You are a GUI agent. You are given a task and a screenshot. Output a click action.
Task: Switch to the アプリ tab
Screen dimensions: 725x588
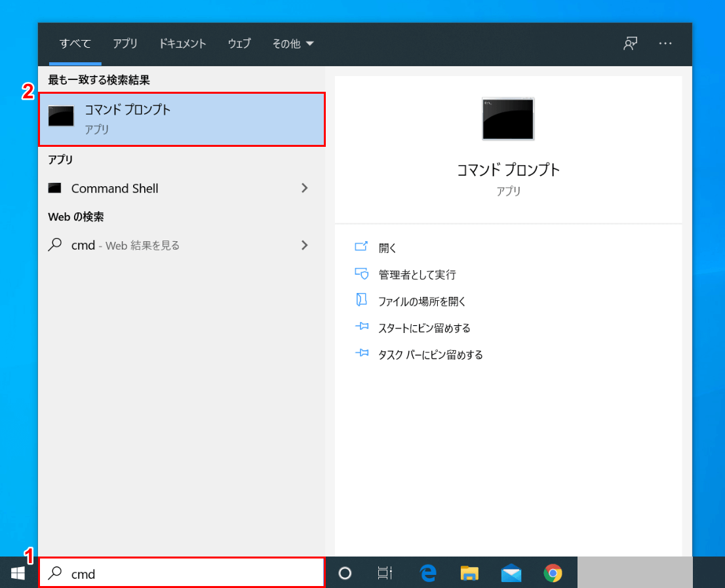[125, 43]
